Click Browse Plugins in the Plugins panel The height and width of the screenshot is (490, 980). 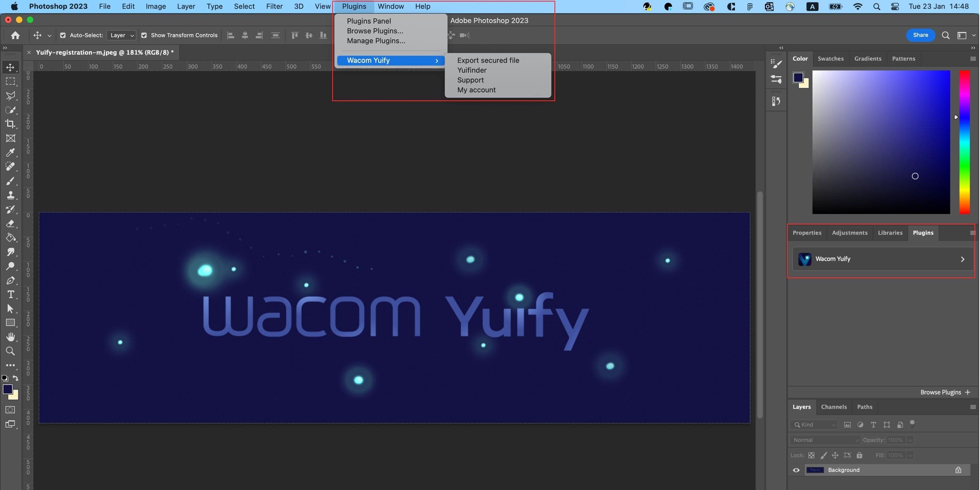tap(945, 392)
